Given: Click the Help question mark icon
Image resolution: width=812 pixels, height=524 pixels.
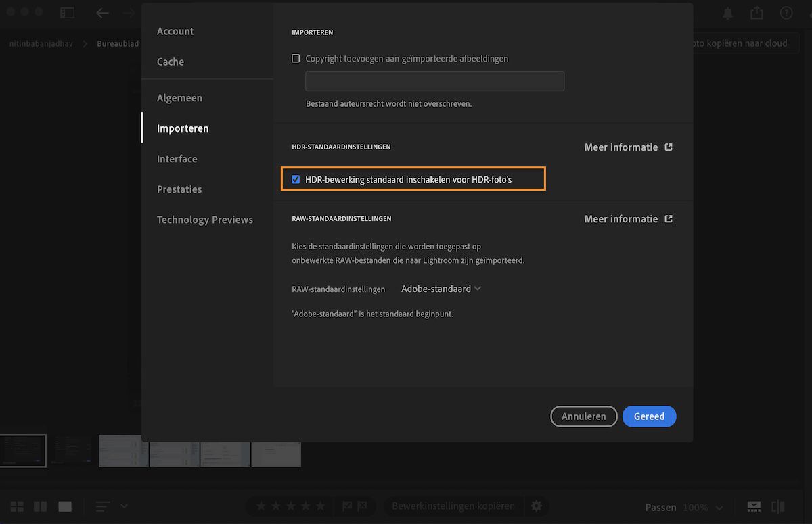Looking at the screenshot, I should (786, 12).
